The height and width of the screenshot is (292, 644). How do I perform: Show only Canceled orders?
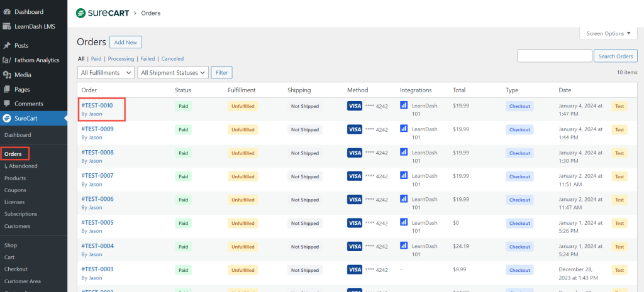pos(172,59)
